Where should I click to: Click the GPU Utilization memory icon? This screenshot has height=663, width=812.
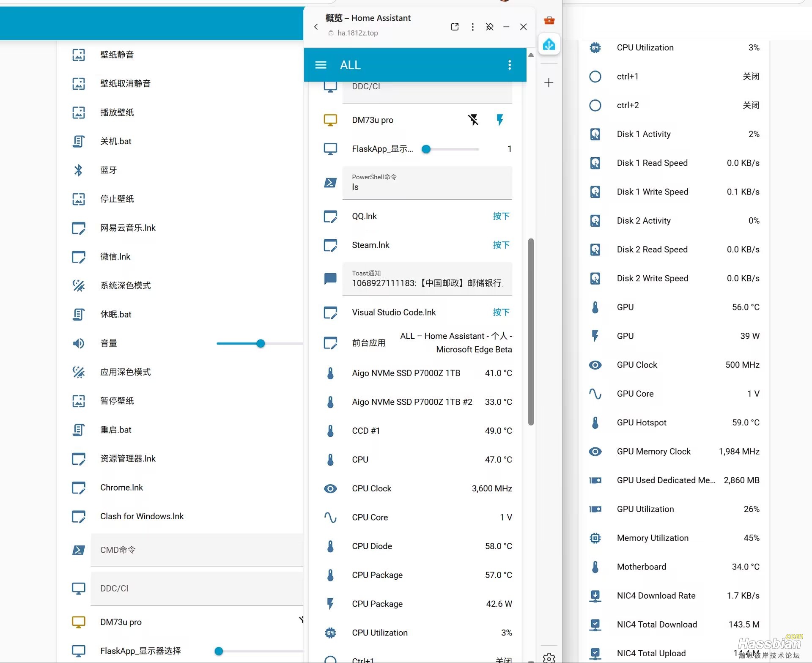(x=595, y=509)
